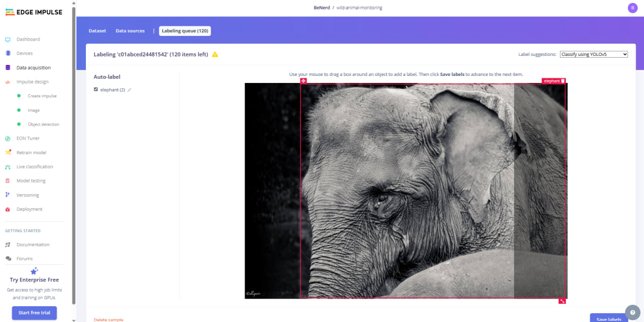The width and height of the screenshot is (644, 322).
Task: Click the Devices sidebar icon
Action: [x=8, y=54]
